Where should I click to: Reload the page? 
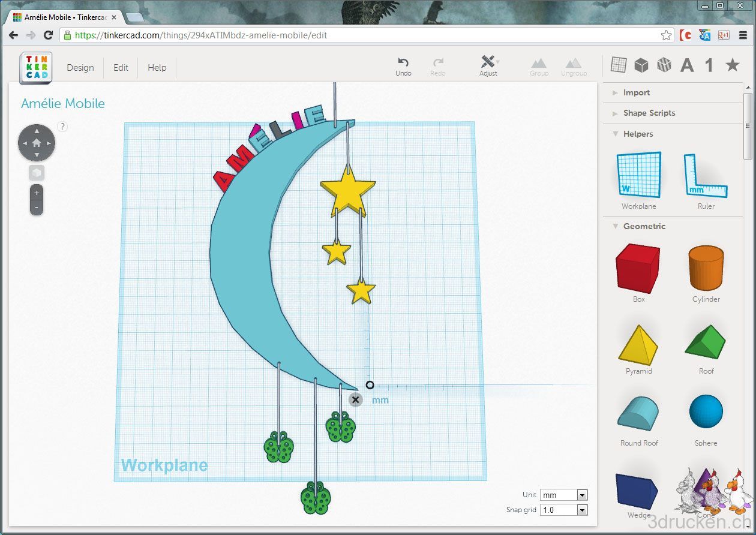click(x=49, y=35)
